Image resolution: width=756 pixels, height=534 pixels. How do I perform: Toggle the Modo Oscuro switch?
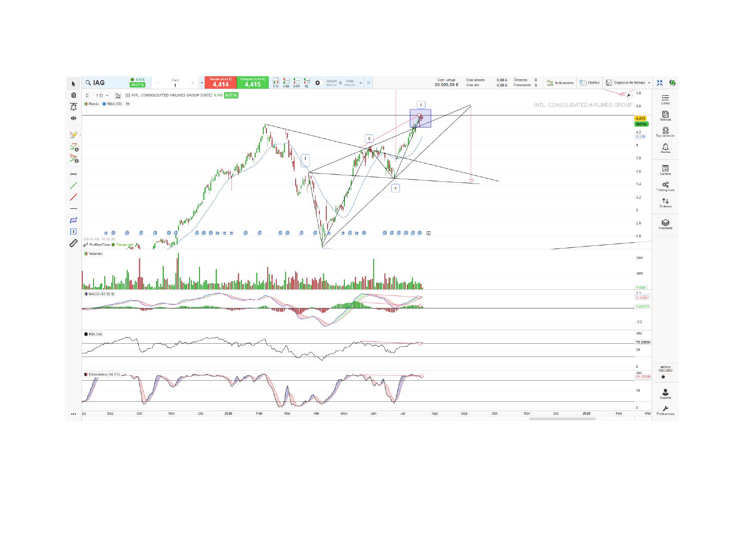tap(665, 377)
